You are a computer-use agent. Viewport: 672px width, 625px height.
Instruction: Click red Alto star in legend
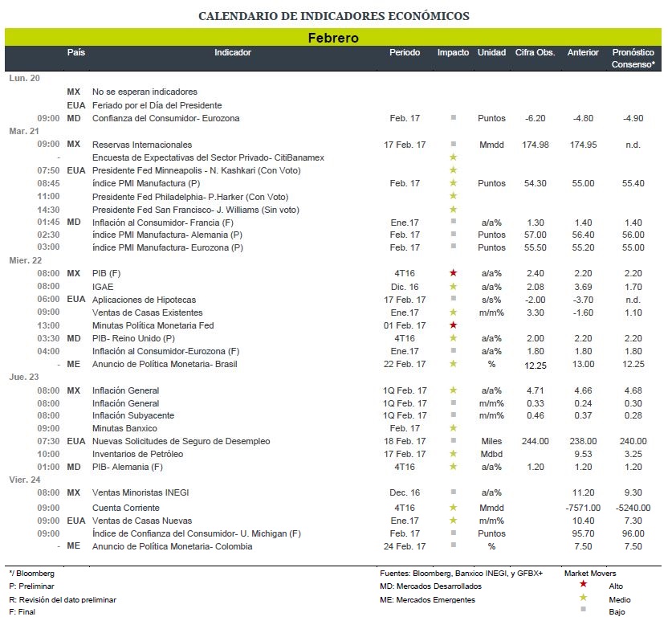(583, 584)
